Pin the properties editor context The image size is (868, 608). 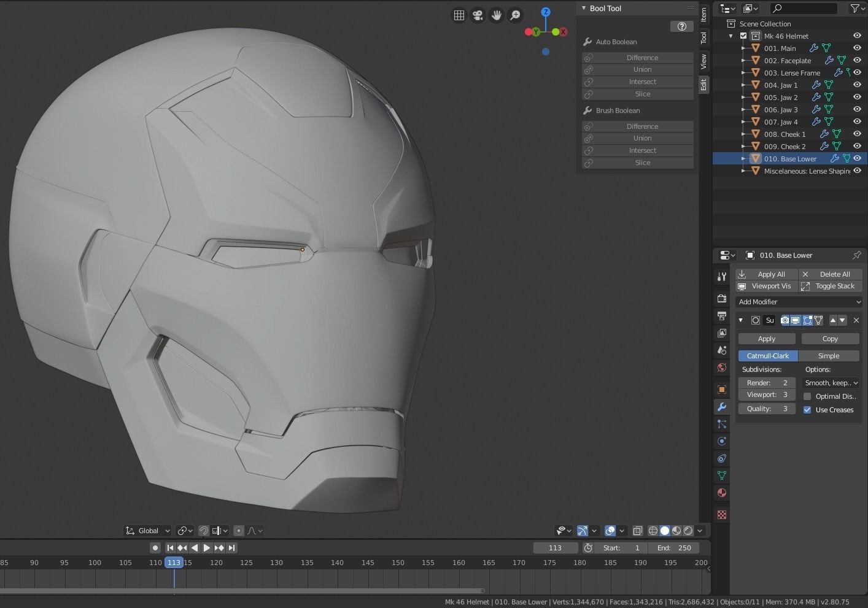[x=856, y=255]
